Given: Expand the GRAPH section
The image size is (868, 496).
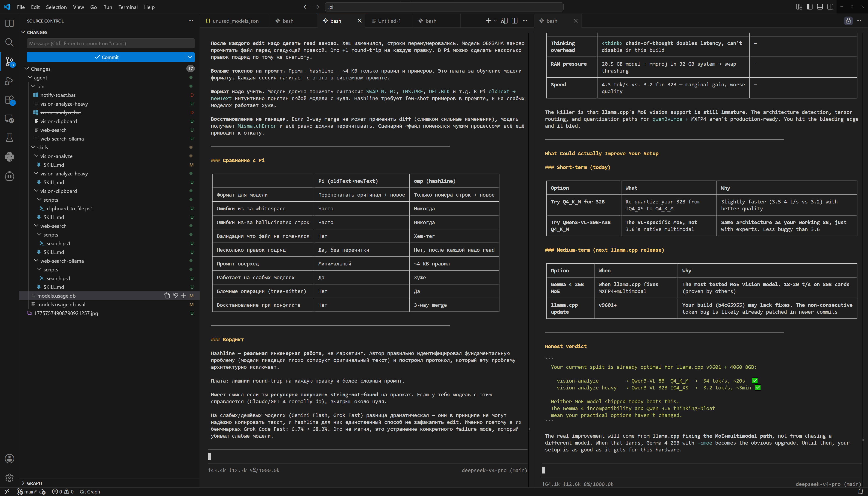Looking at the screenshot, I should click(x=34, y=483).
